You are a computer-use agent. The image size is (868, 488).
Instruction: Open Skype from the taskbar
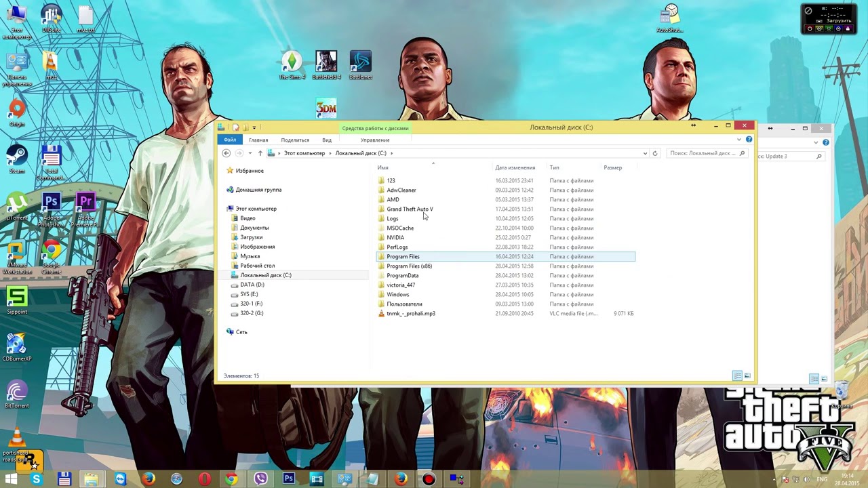coord(37,479)
